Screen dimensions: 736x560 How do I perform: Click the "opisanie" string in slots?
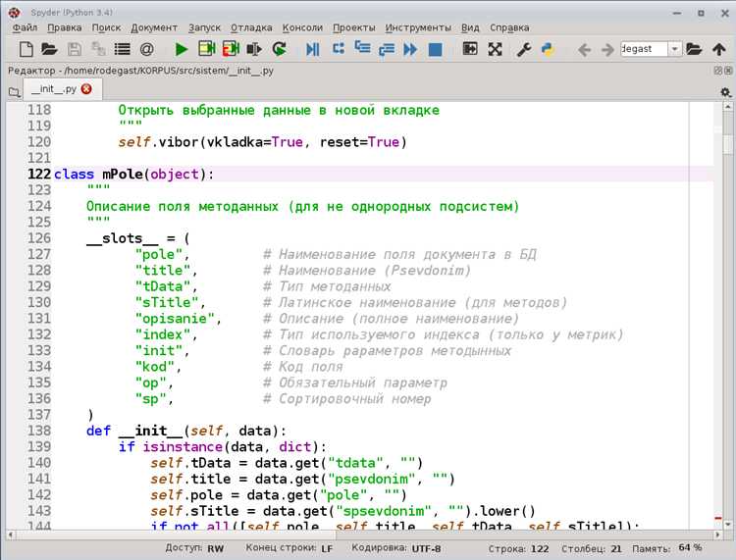coord(175,319)
